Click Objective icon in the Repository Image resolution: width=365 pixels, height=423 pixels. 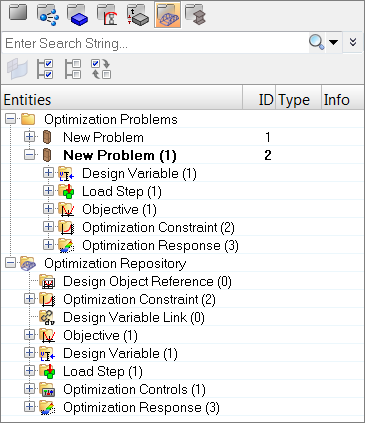click(x=47, y=335)
